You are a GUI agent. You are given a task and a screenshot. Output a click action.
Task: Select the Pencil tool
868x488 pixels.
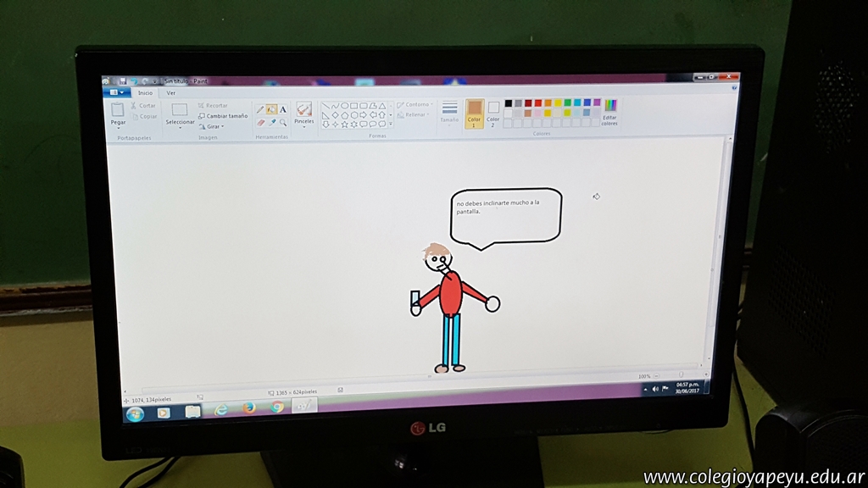click(260, 109)
